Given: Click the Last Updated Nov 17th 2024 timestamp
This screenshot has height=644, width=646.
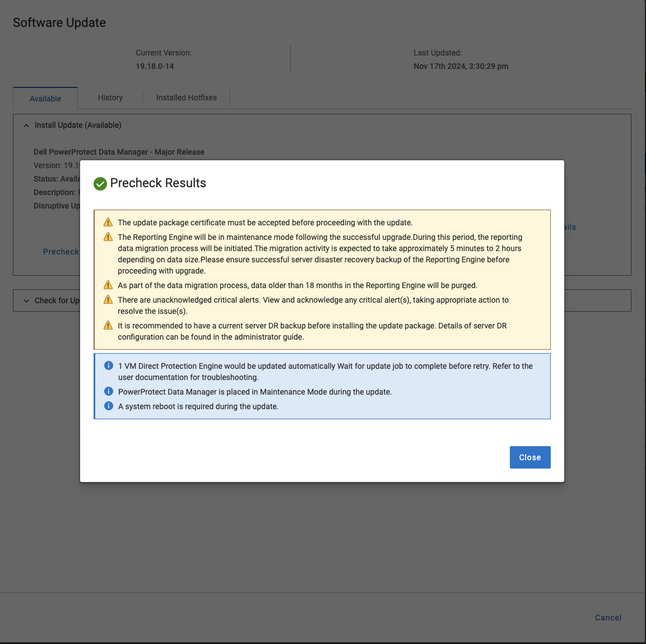Looking at the screenshot, I should (x=461, y=66).
